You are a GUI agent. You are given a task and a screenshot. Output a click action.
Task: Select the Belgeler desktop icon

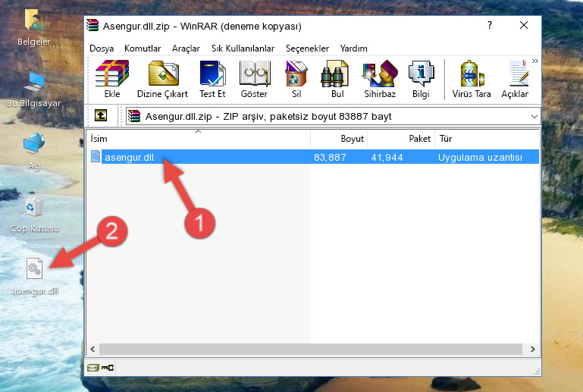coord(33,28)
